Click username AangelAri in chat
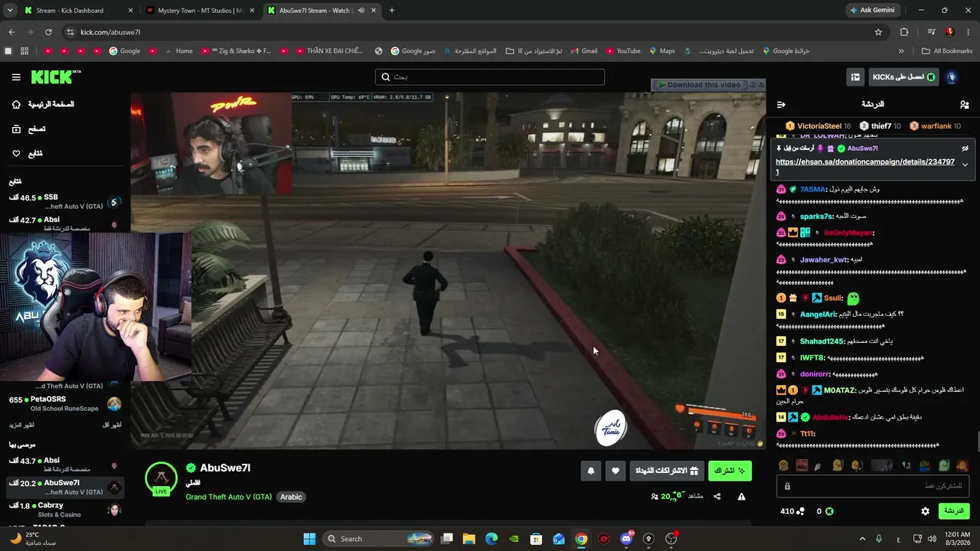Image resolution: width=980 pixels, height=551 pixels. click(818, 315)
